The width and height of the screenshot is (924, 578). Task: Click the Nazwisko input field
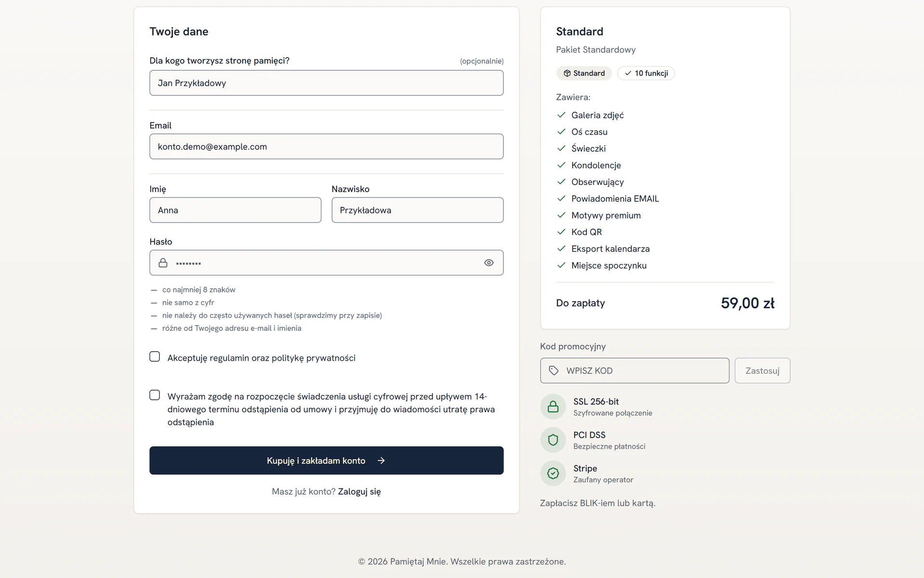point(417,210)
